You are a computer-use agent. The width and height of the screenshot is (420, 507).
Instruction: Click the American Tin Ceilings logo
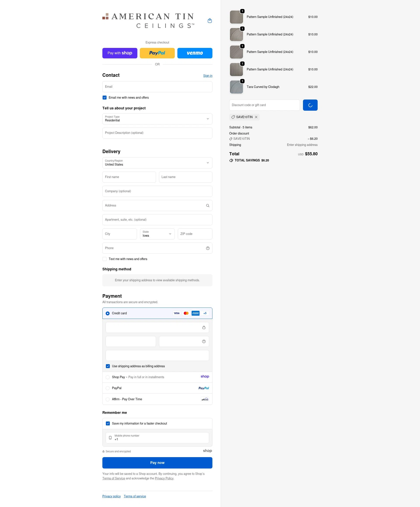click(148, 21)
